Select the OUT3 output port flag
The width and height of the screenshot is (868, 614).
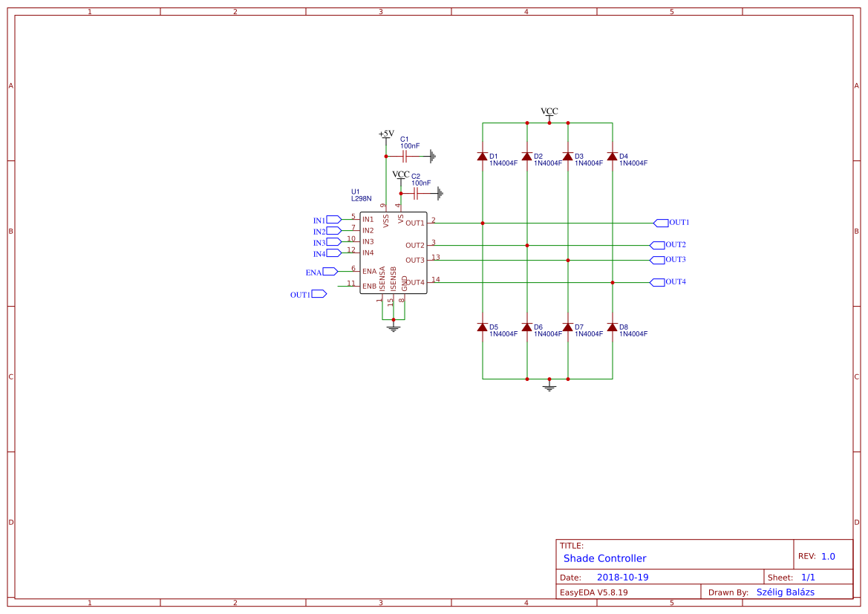pyautogui.click(x=657, y=260)
